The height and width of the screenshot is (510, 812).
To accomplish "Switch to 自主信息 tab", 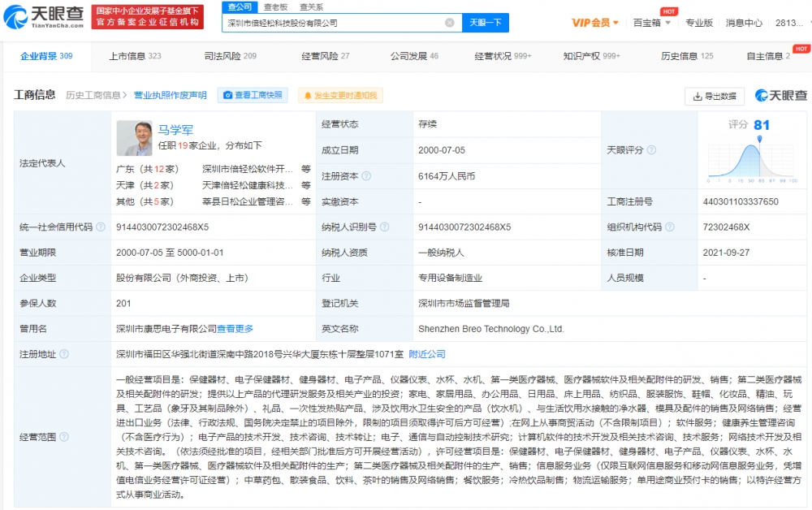I will pos(768,56).
